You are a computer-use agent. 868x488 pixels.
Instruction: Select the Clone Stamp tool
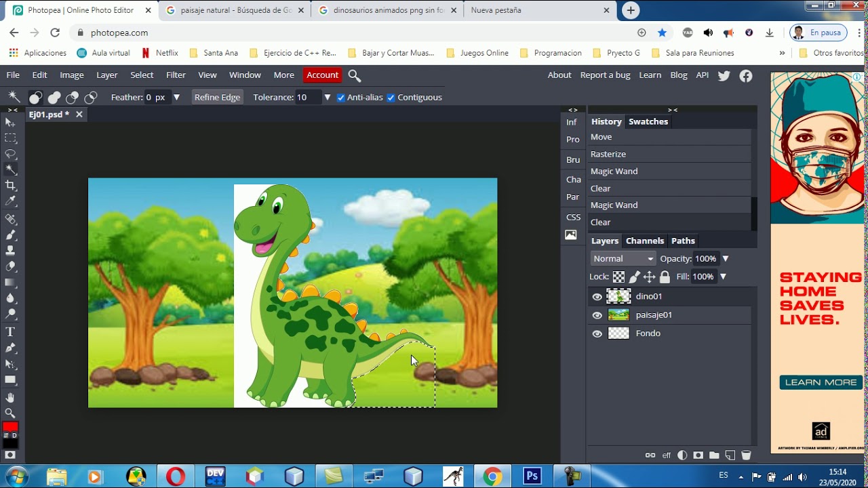(10, 251)
